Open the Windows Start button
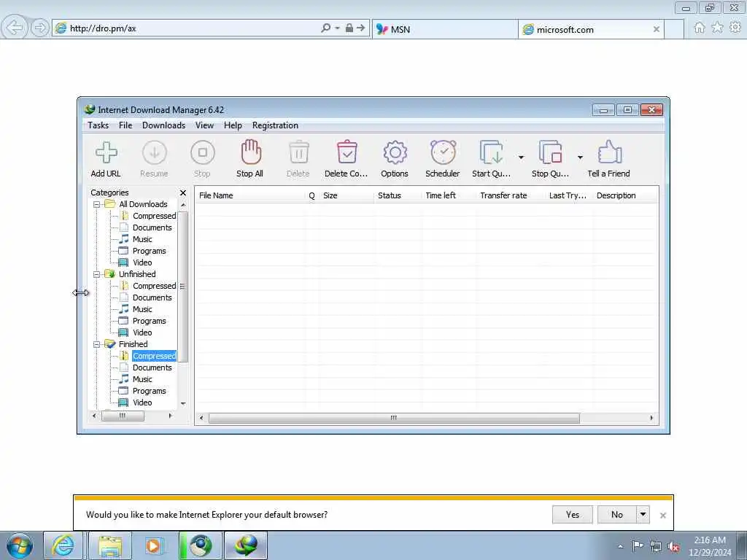This screenshot has height=560, width=747. point(20,545)
